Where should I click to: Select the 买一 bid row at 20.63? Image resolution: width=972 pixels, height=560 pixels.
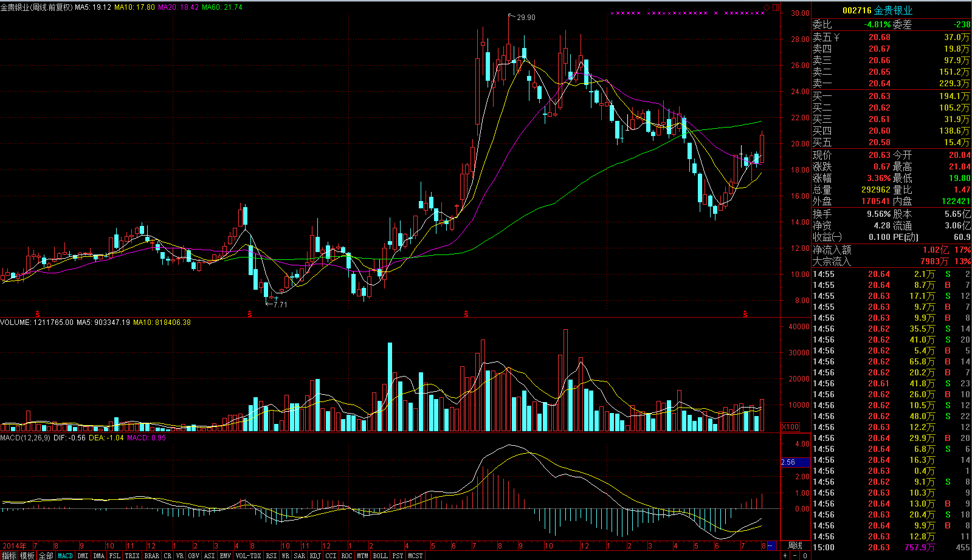tap(891, 97)
